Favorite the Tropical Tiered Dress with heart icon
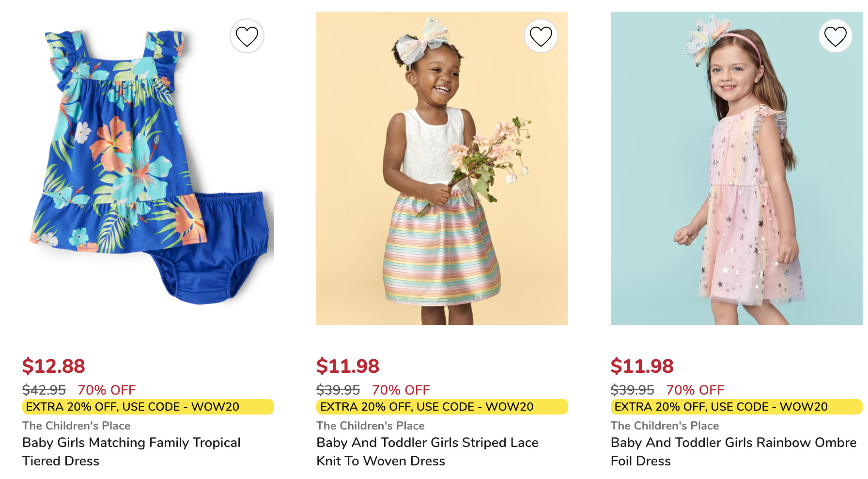The height and width of the screenshot is (479, 868). [247, 36]
